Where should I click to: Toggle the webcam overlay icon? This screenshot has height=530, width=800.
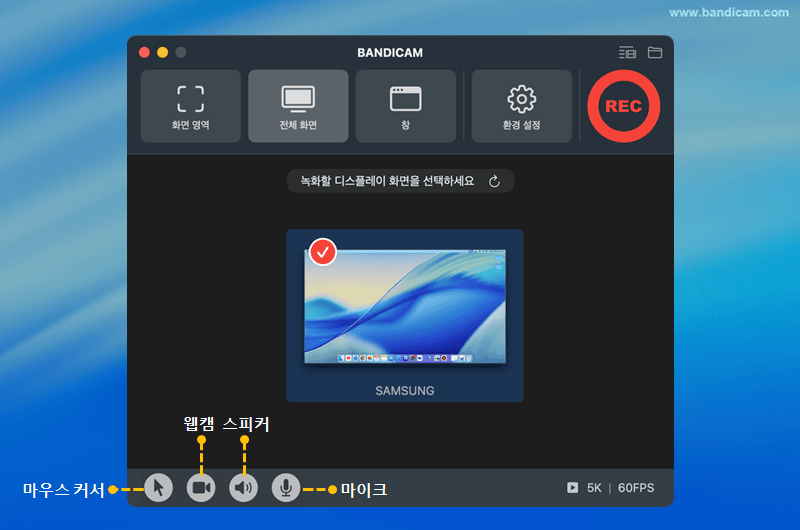pos(201,488)
